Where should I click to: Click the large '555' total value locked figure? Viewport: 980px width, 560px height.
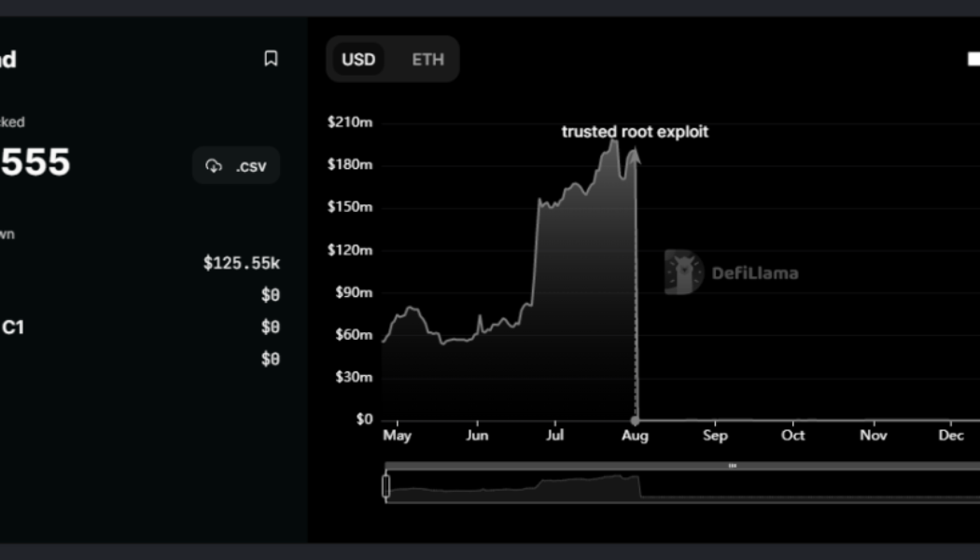[x=35, y=162]
